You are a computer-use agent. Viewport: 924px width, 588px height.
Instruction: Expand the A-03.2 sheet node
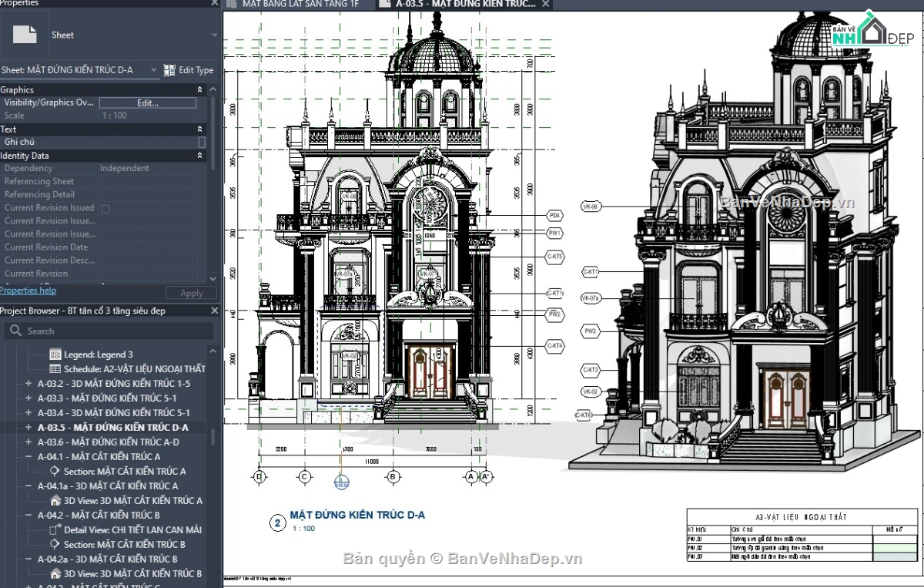click(28, 384)
